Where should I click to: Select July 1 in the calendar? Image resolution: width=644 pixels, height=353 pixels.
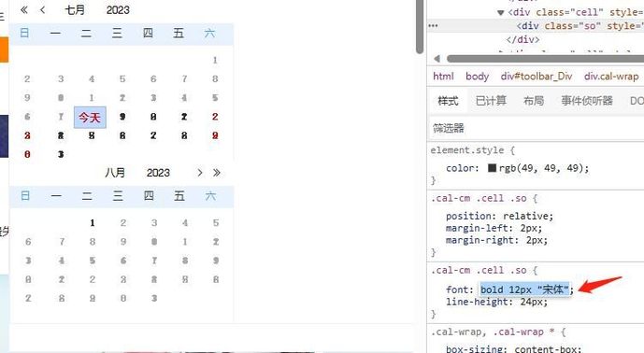click(x=215, y=61)
